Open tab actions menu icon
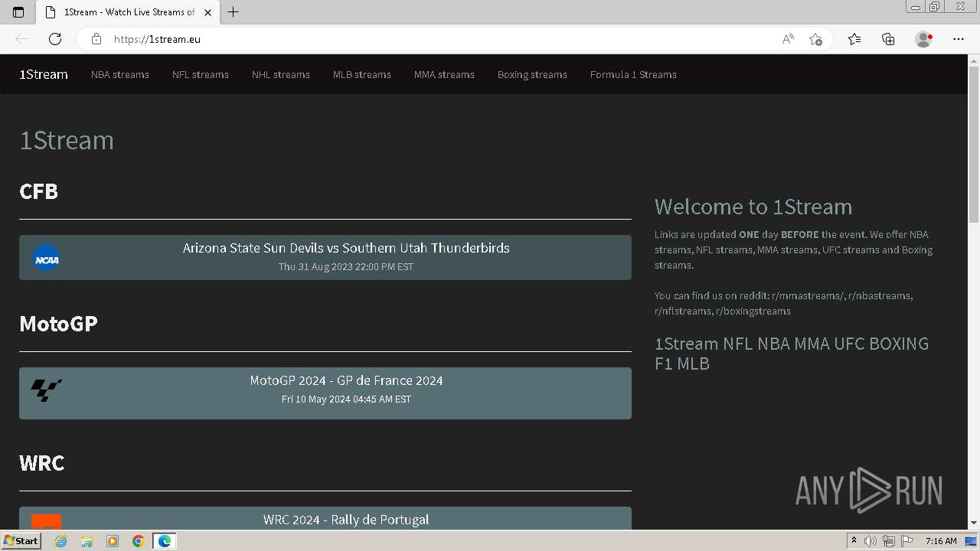 18,12
